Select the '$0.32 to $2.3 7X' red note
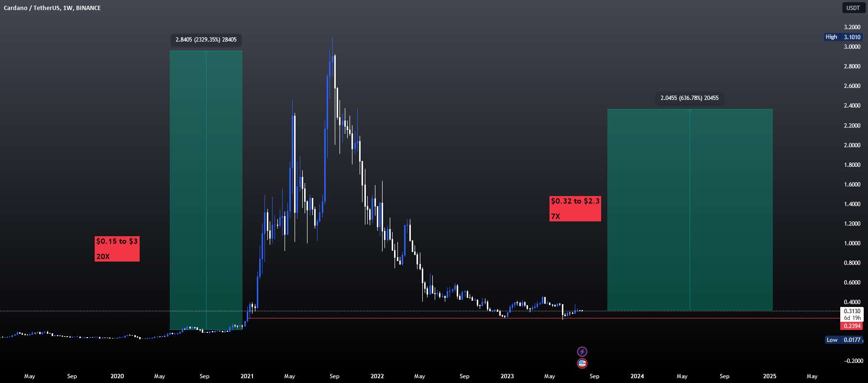This screenshot has width=868, height=383. point(575,208)
